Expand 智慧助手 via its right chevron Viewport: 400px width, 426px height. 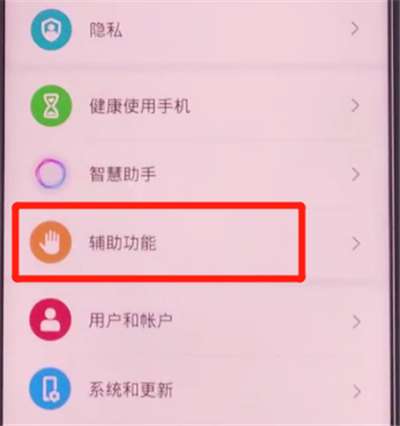click(x=356, y=174)
